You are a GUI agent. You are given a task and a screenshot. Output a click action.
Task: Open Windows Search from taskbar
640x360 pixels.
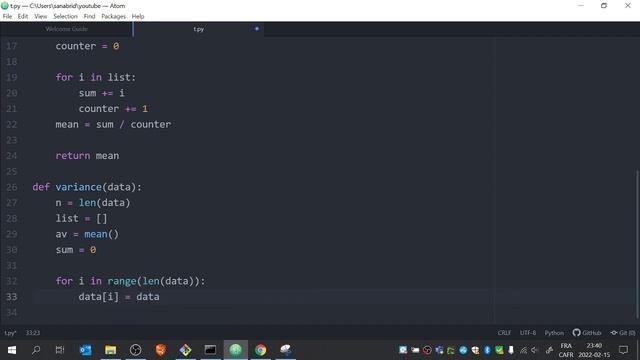[36, 350]
